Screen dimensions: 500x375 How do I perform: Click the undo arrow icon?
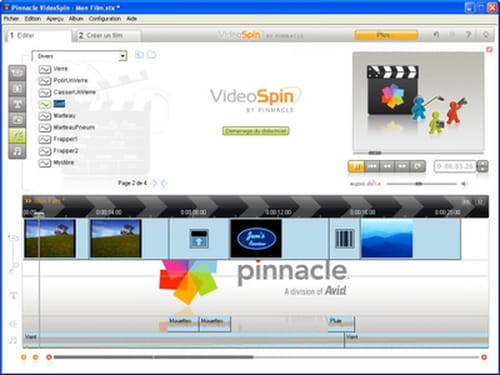(436, 35)
